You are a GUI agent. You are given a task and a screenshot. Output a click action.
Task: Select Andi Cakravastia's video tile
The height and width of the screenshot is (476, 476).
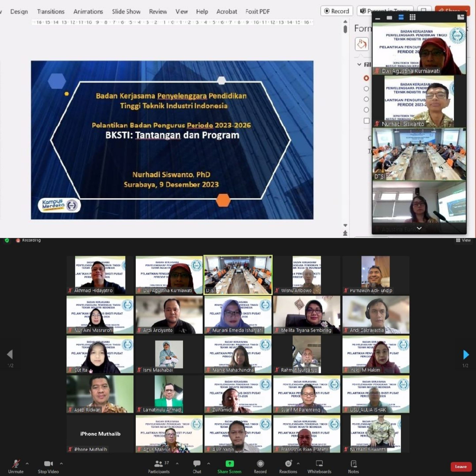pos(376,315)
